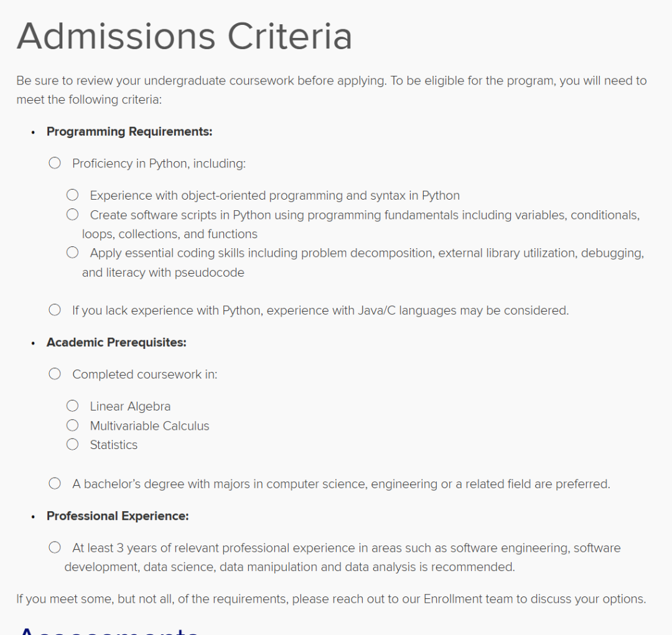The image size is (672, 635).
Task: Select the circle beside Apply essential coding skills
Action: 73,253
